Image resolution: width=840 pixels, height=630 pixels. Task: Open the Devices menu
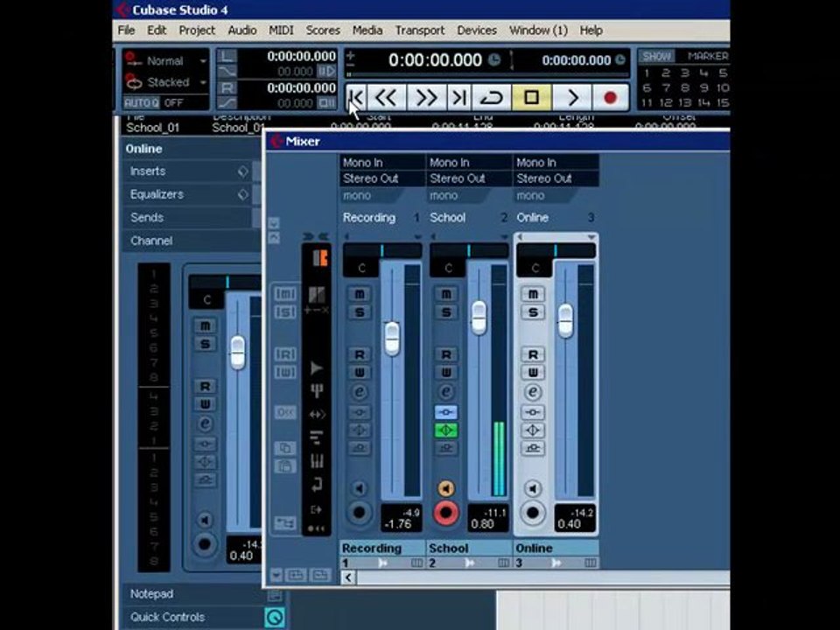477,30
